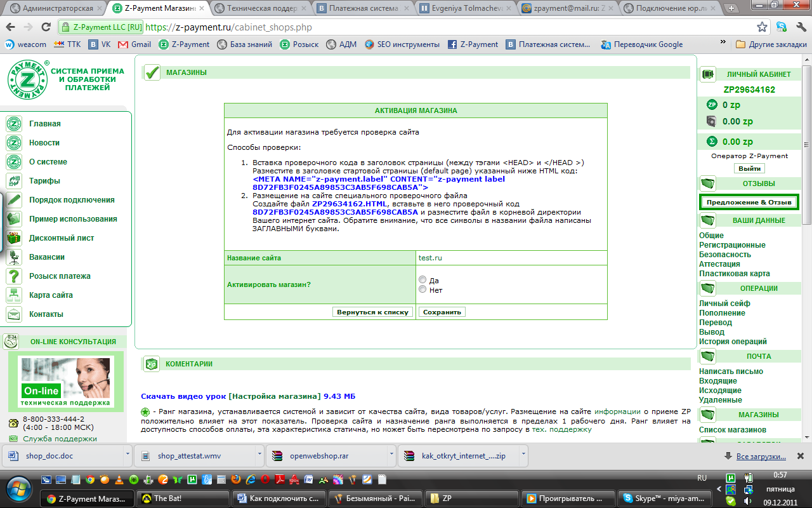Click the Главная sidebar icon
Screen dimensions: 812x508
coord(14,124)
